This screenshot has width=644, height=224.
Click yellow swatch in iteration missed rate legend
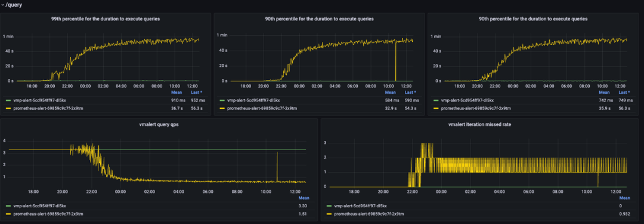[329, 214]
